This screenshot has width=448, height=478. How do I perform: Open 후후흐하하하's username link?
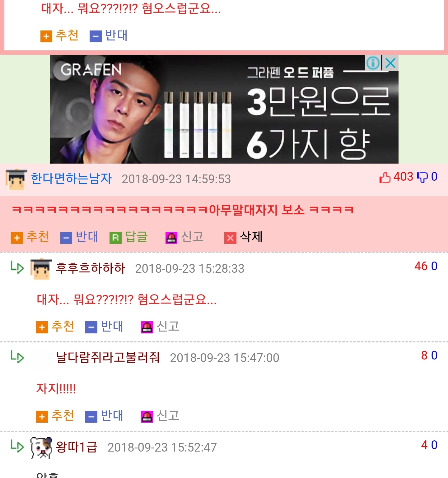point(91,268)
